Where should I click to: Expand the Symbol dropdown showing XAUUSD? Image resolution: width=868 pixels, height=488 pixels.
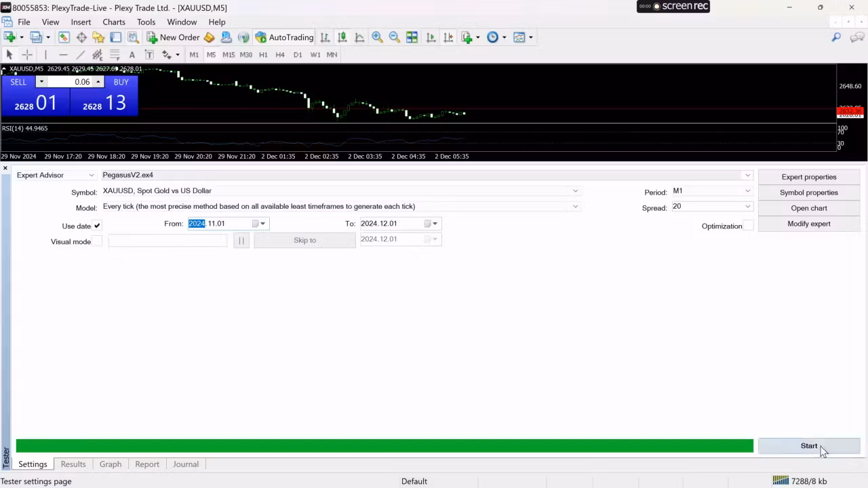tap(575, 190)
